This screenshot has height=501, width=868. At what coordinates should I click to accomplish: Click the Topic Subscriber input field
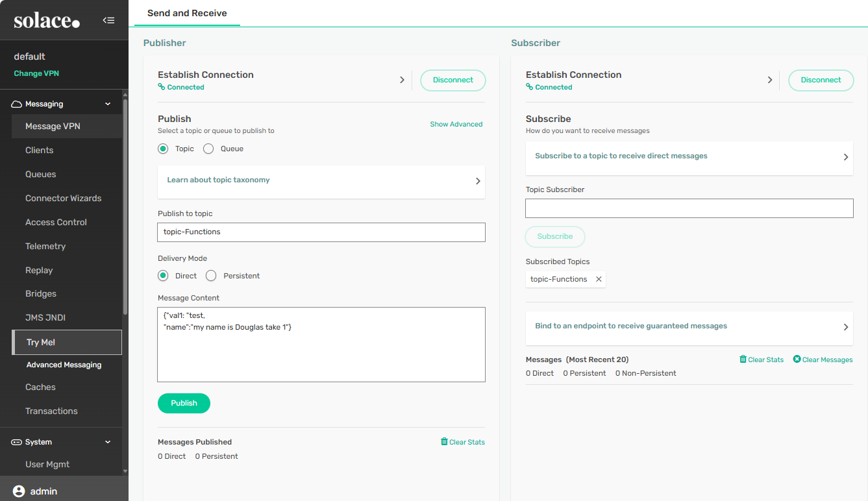[689, 208]
